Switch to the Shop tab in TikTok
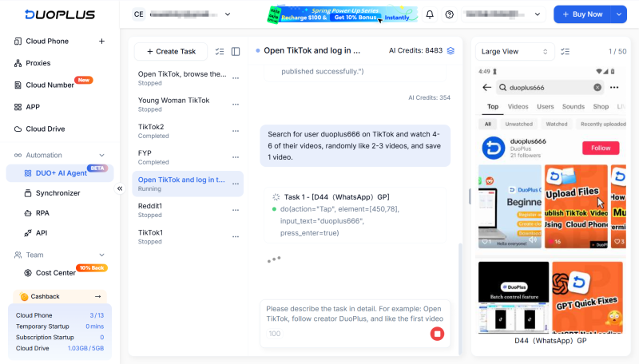The image size is (639, 364). (601, 106)
